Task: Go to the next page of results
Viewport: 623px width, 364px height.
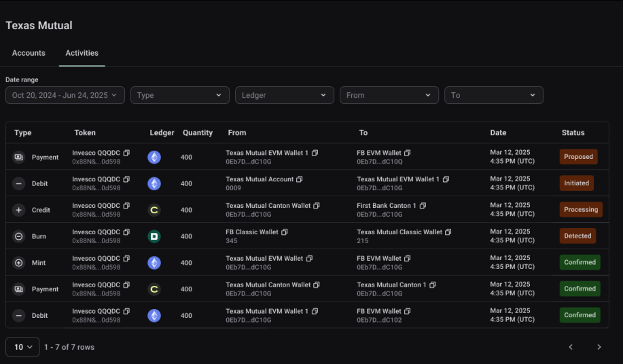Action: coord(599,347)
